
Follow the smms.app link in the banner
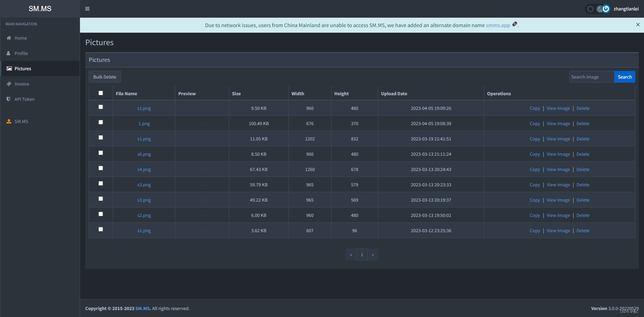498,25
